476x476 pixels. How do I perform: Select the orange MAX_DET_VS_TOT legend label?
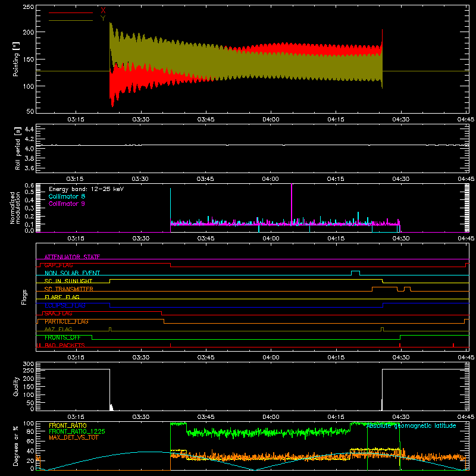coord(74,437)
